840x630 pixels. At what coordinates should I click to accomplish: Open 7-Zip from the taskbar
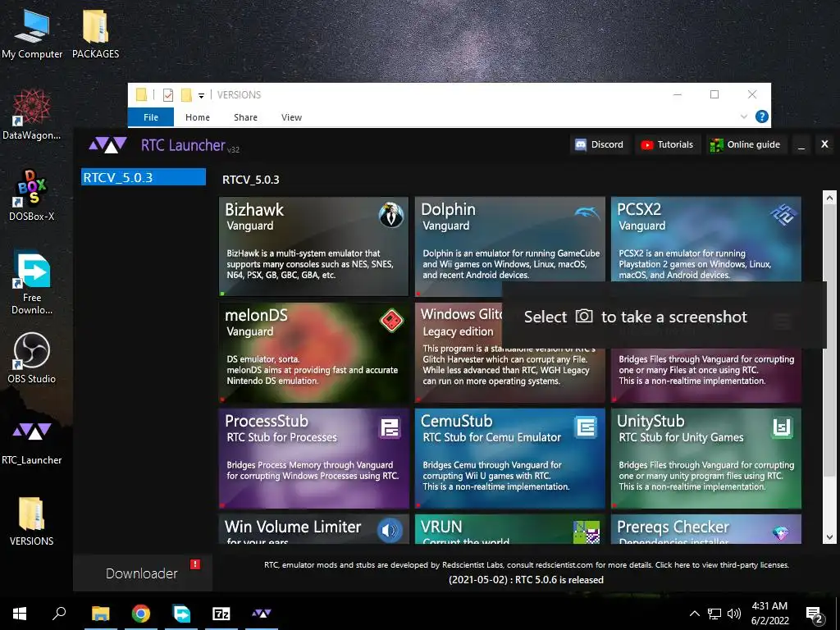tap(221, 614)
